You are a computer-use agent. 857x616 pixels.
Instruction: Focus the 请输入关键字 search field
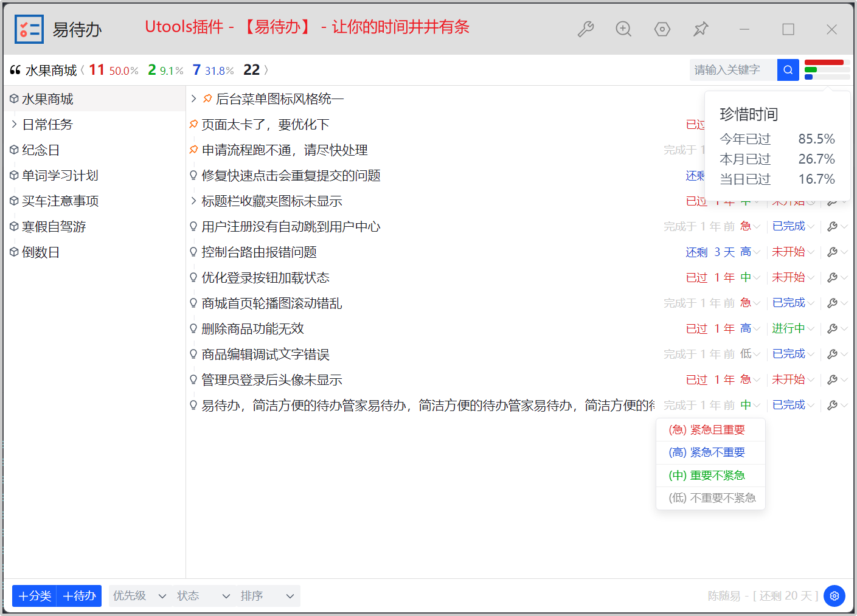(734, 70)
